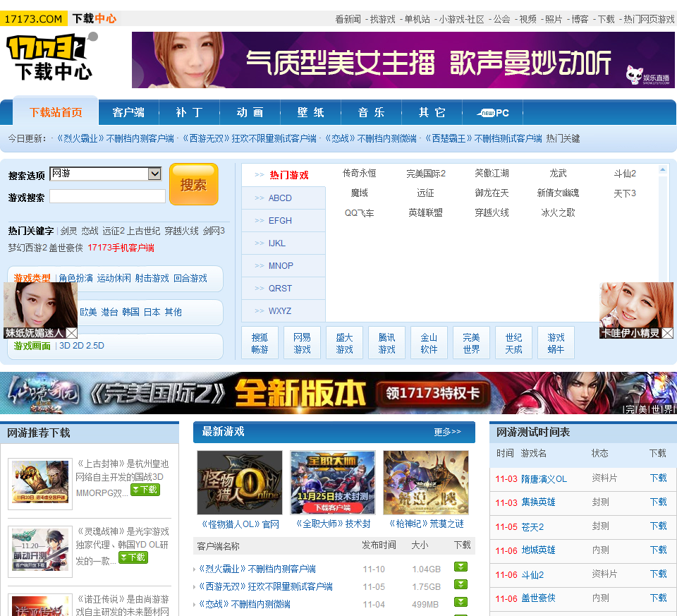Open the new PC tab icon
The height and width of the screenshot is (616, 677).
(493, 113)
